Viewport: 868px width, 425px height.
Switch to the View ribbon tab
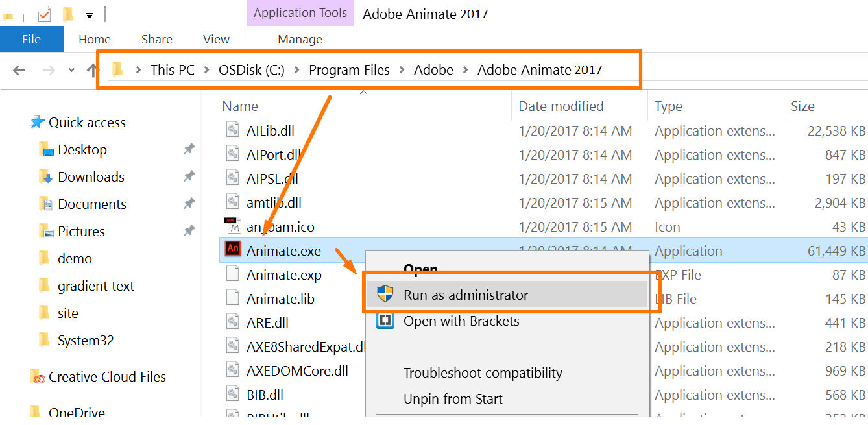(x=216, y=39)
